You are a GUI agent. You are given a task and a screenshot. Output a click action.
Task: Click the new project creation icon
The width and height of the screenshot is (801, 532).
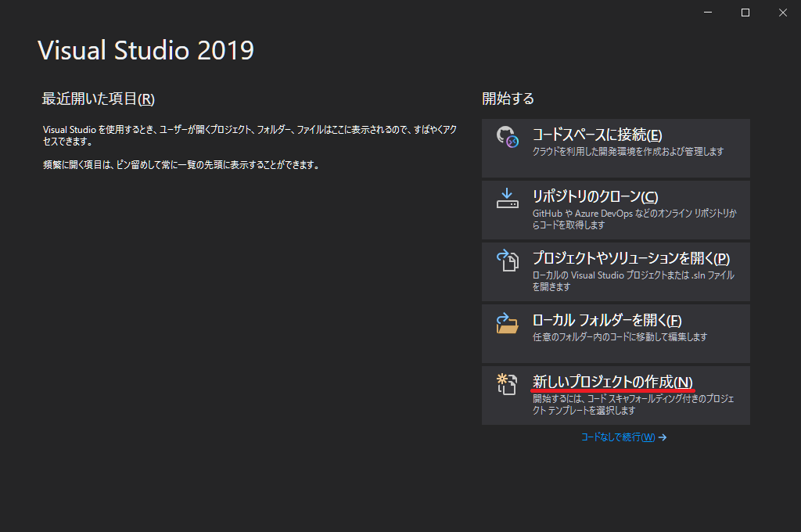[508, 384]
